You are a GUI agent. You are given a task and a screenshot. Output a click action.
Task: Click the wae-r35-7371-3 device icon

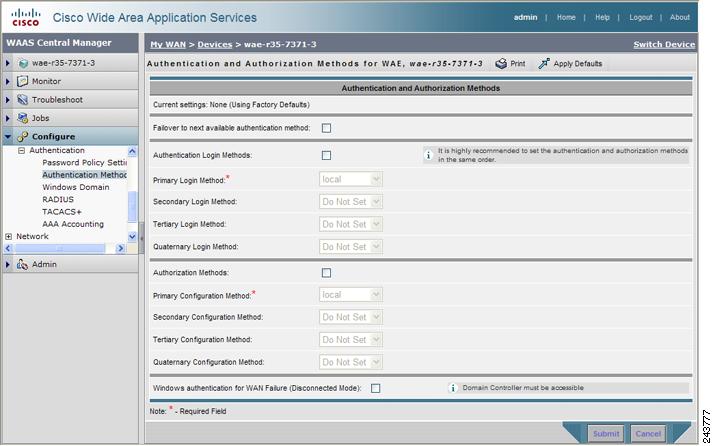point(23,63)
